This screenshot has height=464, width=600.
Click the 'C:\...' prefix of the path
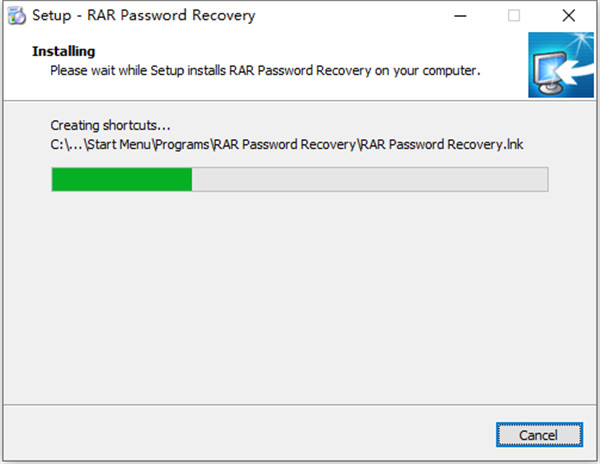pos(65,144)
